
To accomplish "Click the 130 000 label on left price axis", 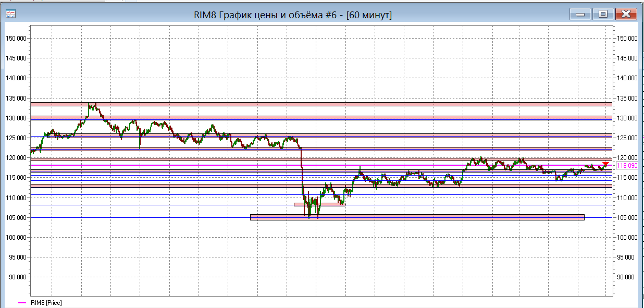I will click(16, 118).
